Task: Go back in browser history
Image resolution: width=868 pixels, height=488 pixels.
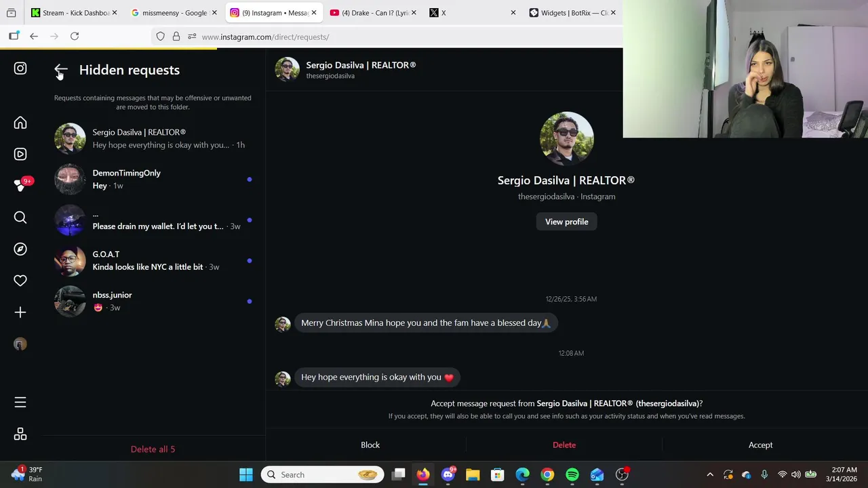Action: click(x=34, y=37)
